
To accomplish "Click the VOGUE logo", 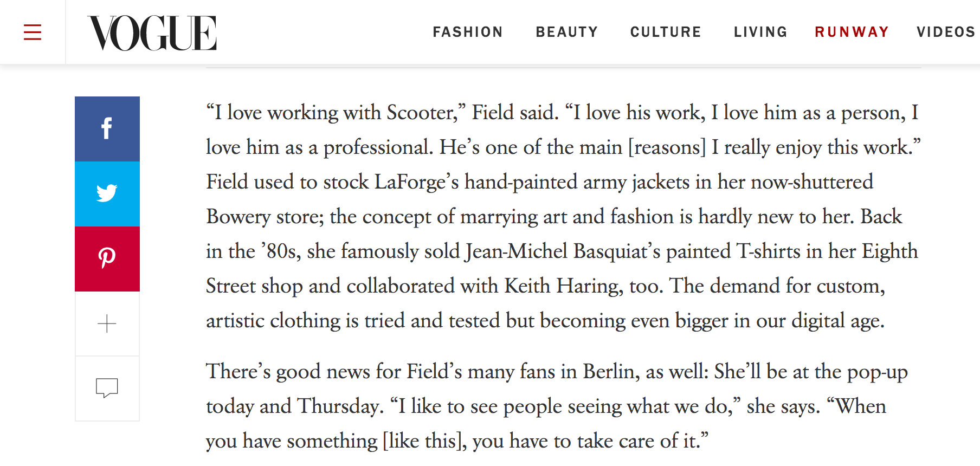I will click(152, 33).
